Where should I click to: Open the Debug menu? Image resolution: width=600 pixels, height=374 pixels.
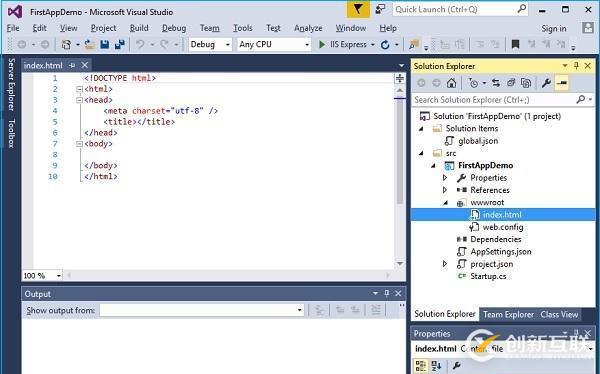pyautogui.click(x=174, y=28)
